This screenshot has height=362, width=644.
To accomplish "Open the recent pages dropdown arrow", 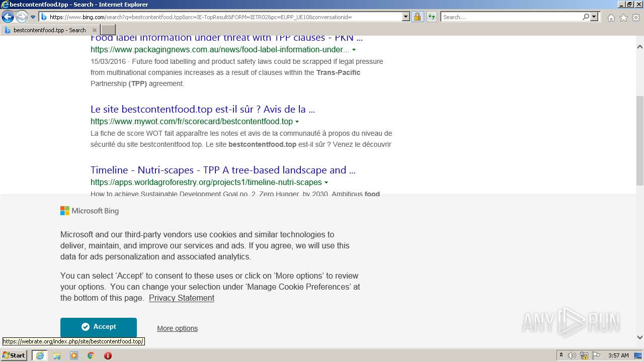I will (x=33, y=17).
